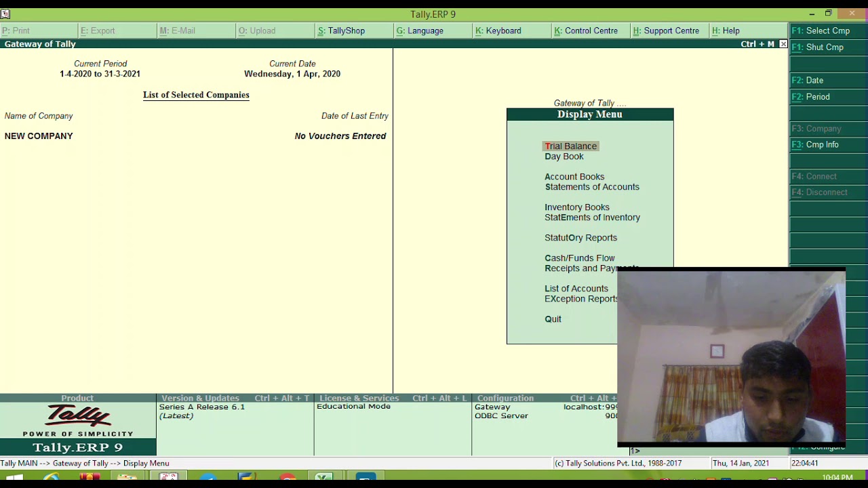Click Tally application icon in title bar
Screen dimensions: 868x488
[x=5, y=14]
